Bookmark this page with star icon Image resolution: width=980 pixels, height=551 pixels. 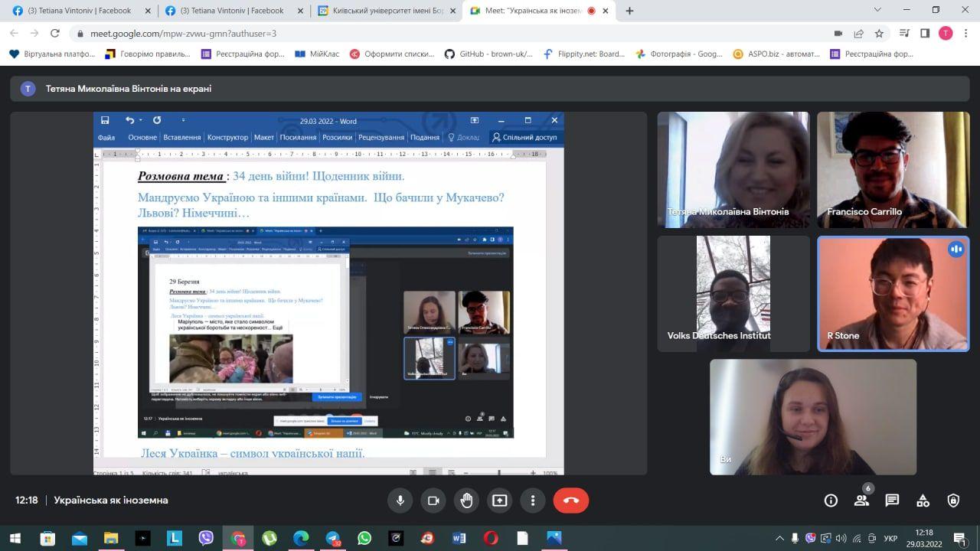click(879, 34)
